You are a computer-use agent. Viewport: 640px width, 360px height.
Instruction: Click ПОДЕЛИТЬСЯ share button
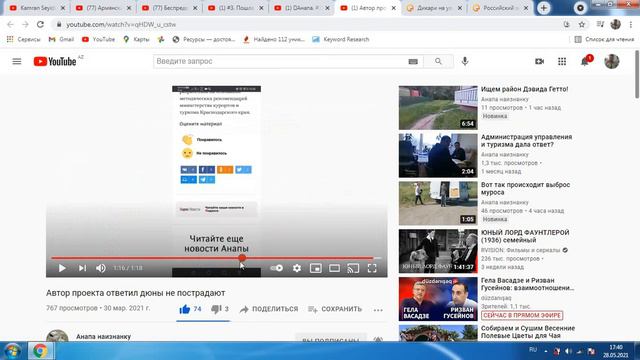tap(269, 309)
